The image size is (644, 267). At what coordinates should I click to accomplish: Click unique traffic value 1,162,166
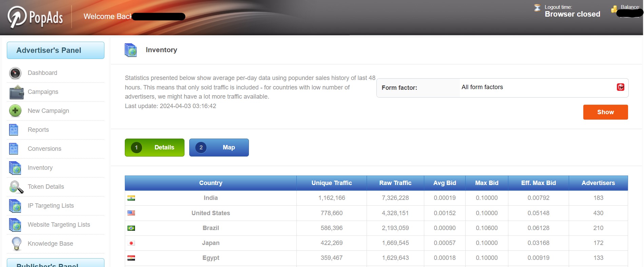(332, 198)
